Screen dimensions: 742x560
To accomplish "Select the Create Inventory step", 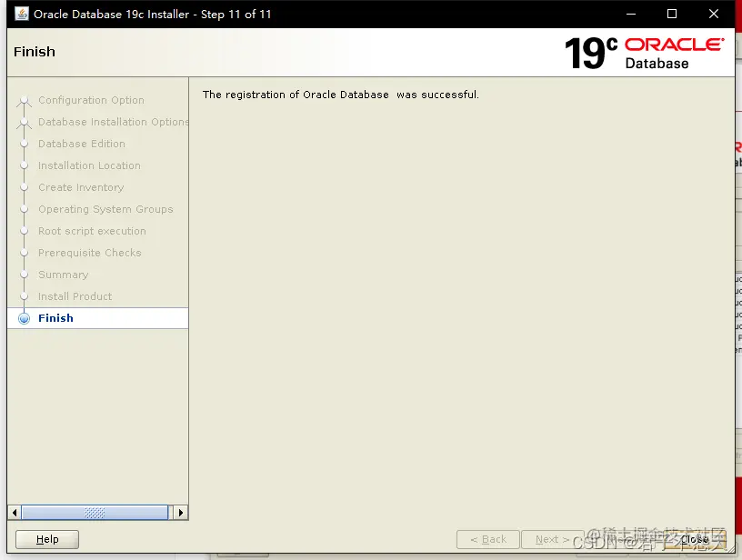I will click(x=81, y=187).
